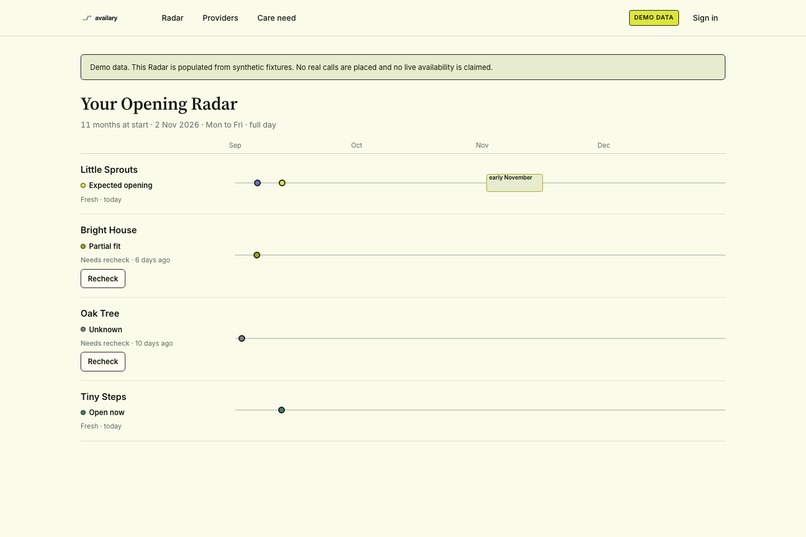This screenshot has height=537, width=806.
Task: Click the Nov month label
Action: [482, 145]
